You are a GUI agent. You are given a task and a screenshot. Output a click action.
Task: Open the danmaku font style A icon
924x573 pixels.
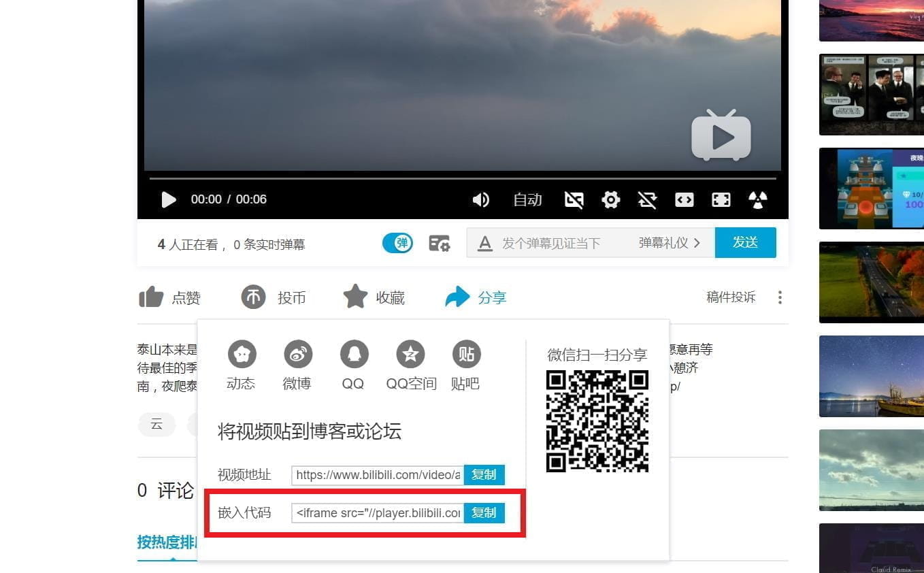484,243
